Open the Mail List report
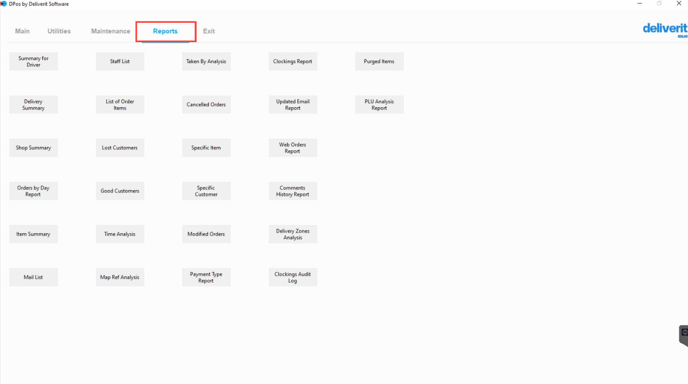688x384 pixels. pyautogui.click(x=33, y=277)
